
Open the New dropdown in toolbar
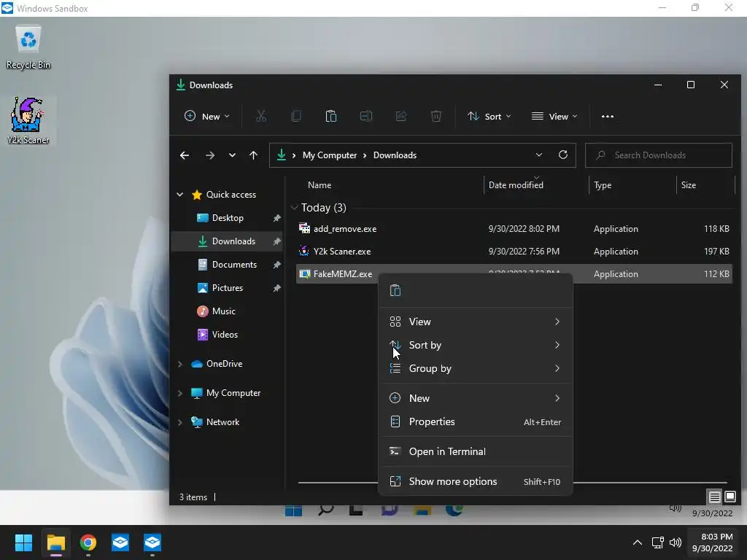point(206,116)
